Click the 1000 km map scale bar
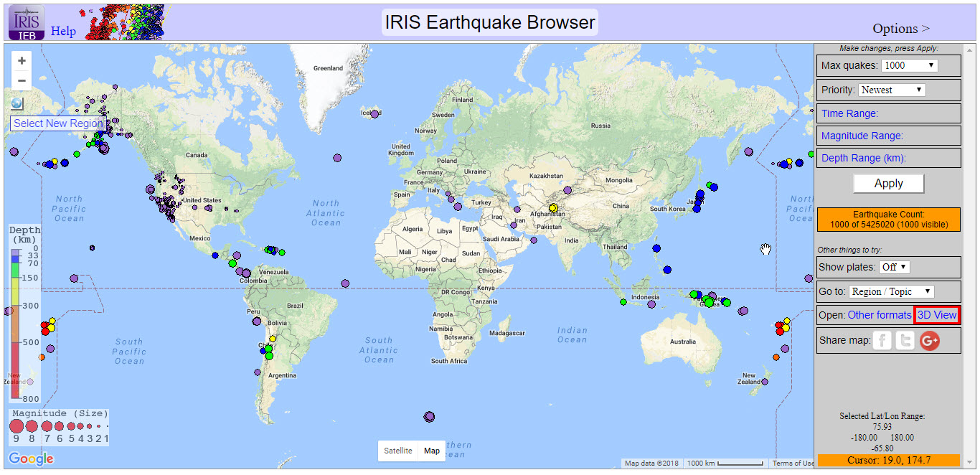Screen dimensions: 980x475 725,464
